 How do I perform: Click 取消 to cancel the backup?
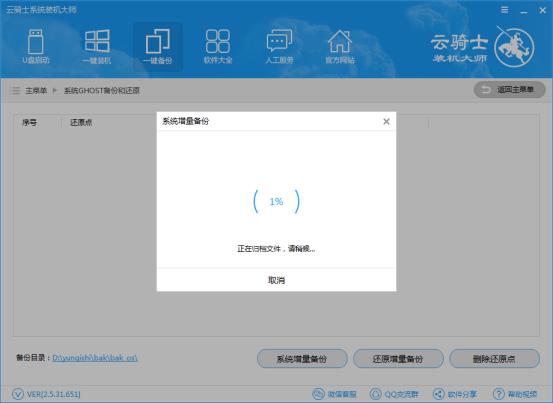click(x=276, y=280)
